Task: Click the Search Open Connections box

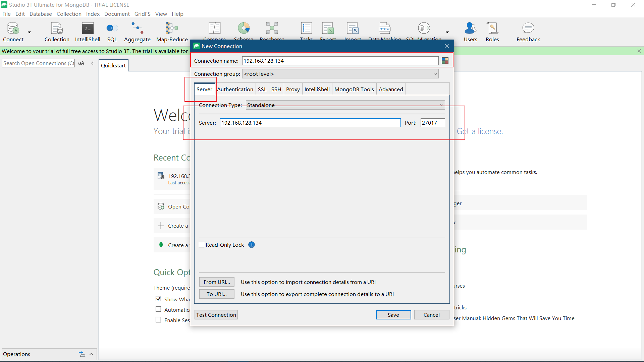Action: pos(38,63)
